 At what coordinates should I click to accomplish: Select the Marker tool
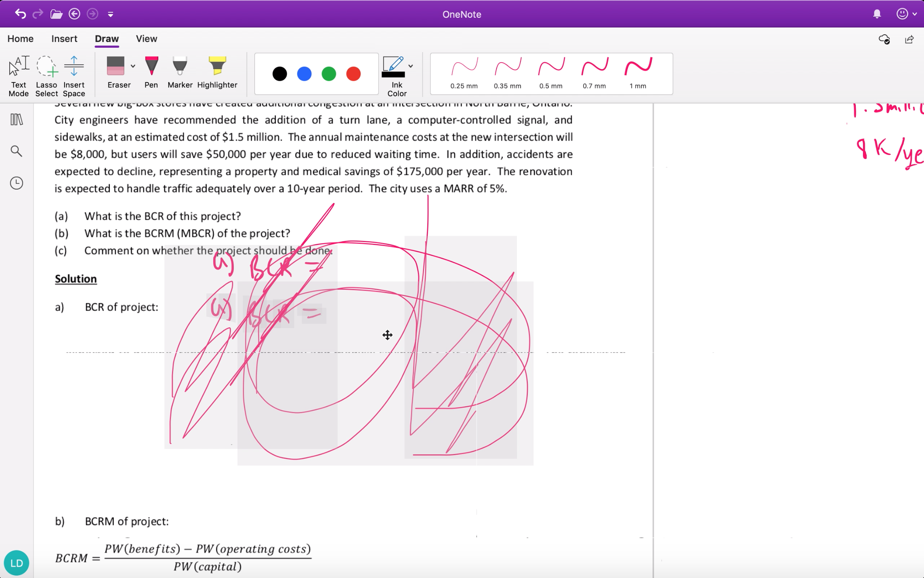click(180, 73)
